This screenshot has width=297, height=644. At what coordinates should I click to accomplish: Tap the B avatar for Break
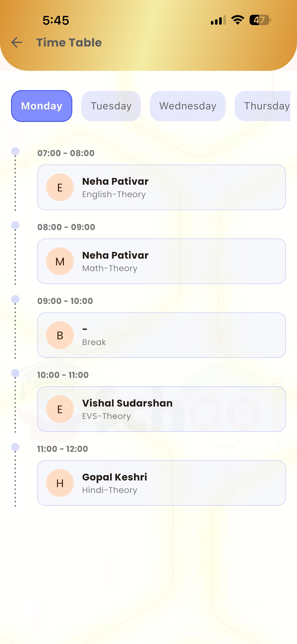click(x=60, y=335)
